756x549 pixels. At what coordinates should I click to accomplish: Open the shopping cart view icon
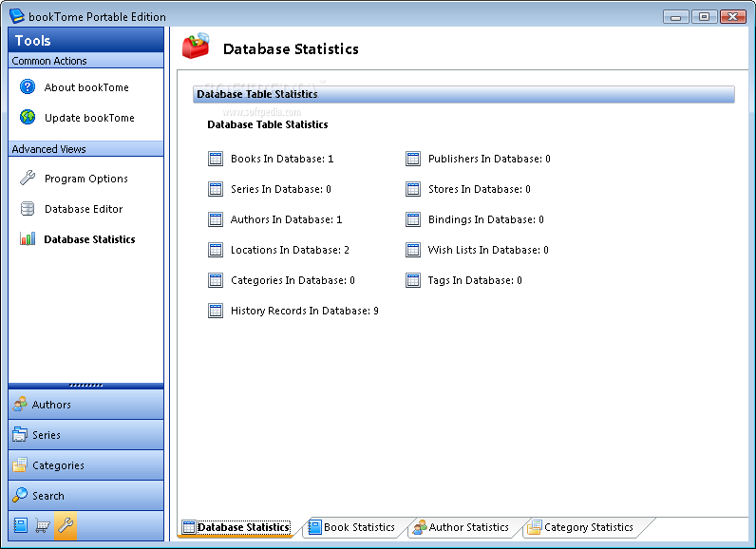click(x=43, y=525)
